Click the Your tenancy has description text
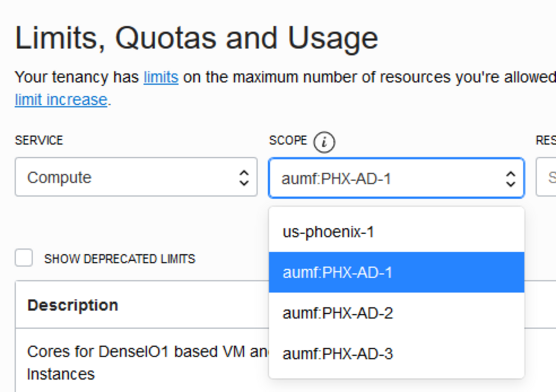556x392 pixels. [77, 77]
